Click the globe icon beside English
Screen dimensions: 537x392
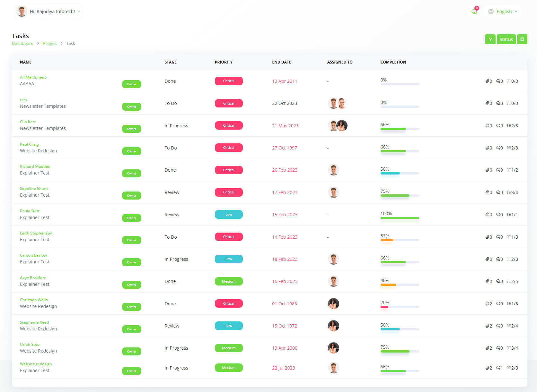tap(491, 12)
